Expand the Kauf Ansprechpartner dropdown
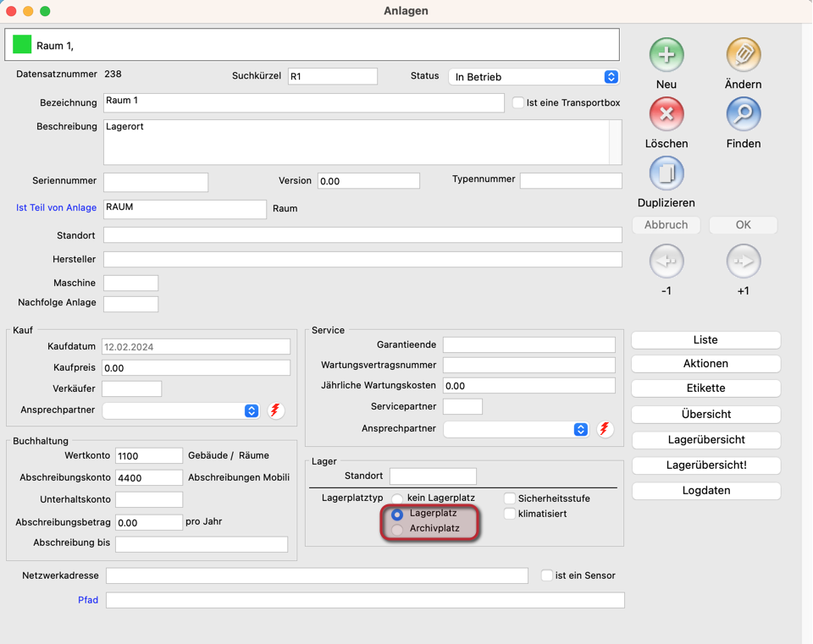 coord(181,410)
